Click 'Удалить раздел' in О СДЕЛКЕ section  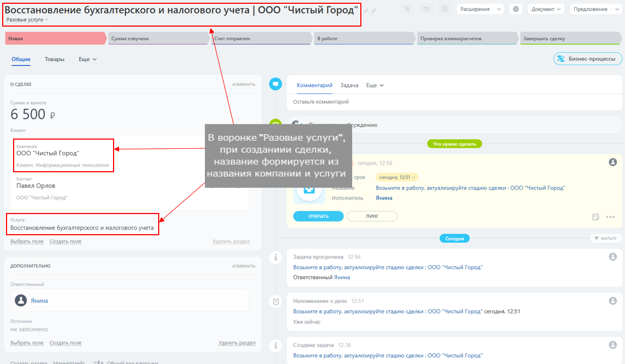[231, 241]
